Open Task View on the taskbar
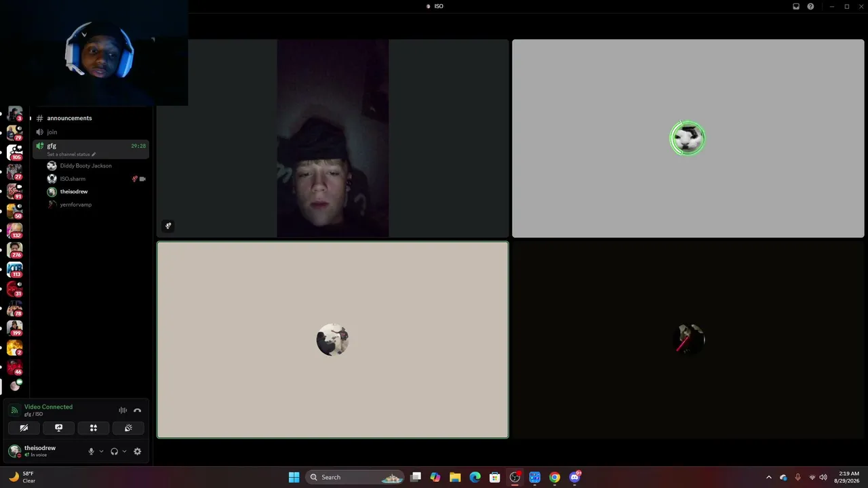Screen dimensions: 868x488 click(416, 477)
